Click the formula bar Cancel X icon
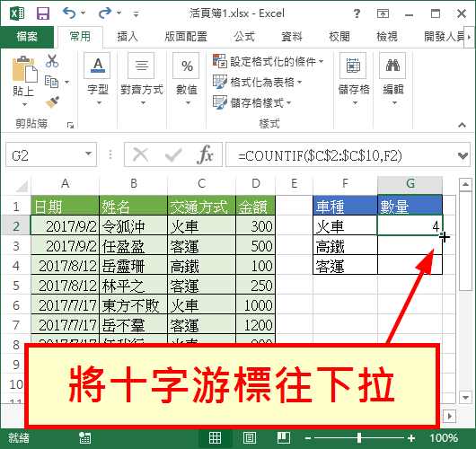Image resolution: width=476 pixels, height=449 pixels. click(x=140, y=154)
